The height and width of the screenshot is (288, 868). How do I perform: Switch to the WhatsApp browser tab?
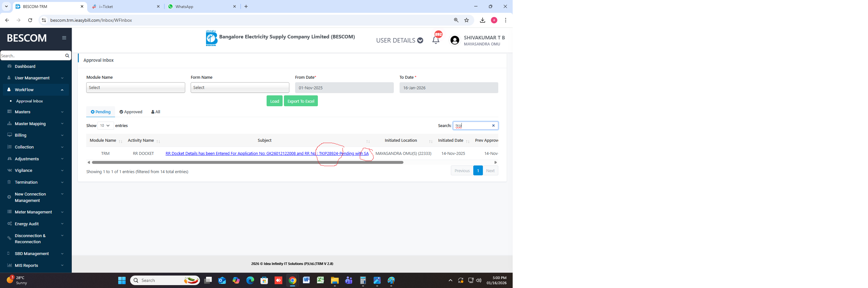(202, 6)
